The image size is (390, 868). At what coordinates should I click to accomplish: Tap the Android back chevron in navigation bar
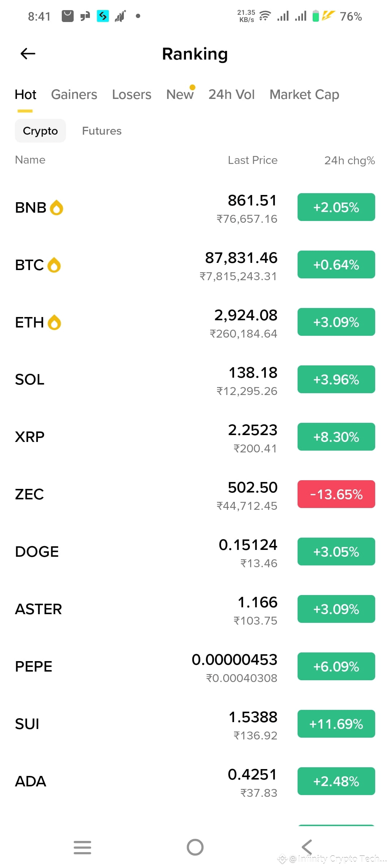307,847
